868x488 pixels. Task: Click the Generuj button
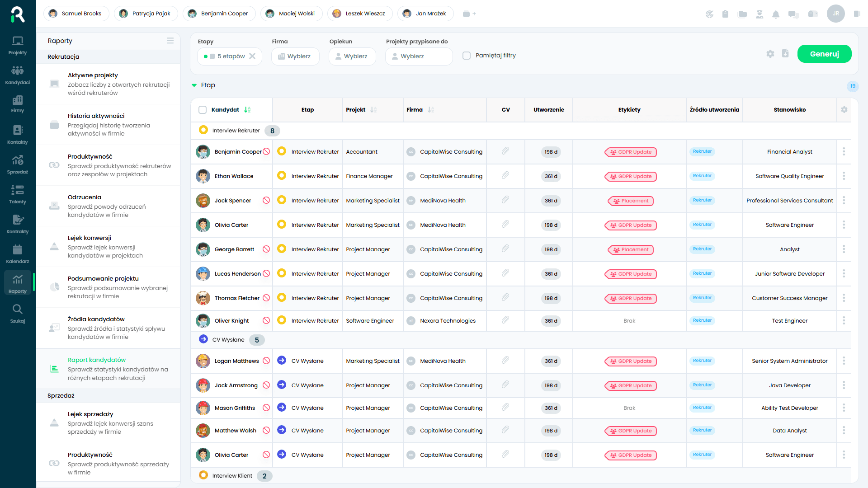tap(824, 54)
